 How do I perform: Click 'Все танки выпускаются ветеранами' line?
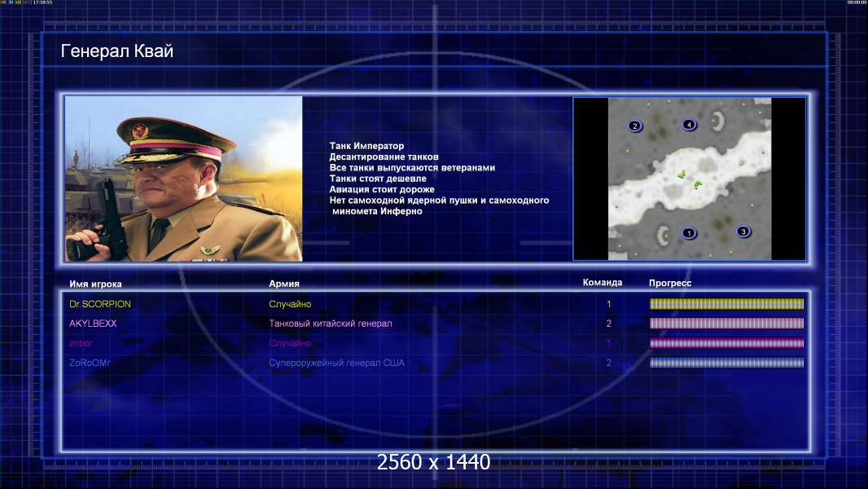412,167
